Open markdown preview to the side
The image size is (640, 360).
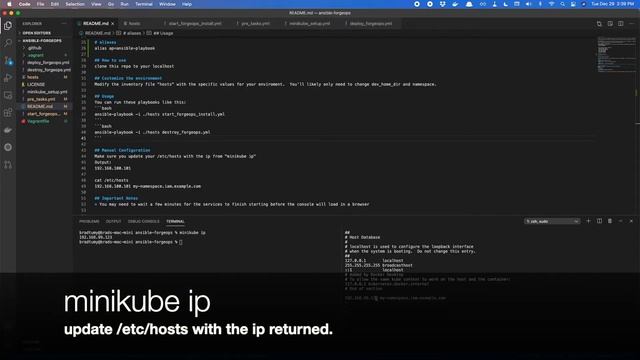pos(610,24)
